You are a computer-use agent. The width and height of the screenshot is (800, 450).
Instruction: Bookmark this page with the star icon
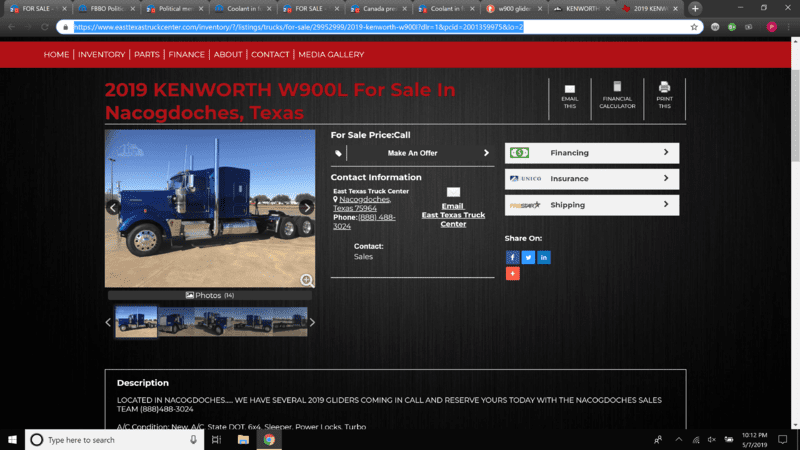click(694, 27)
